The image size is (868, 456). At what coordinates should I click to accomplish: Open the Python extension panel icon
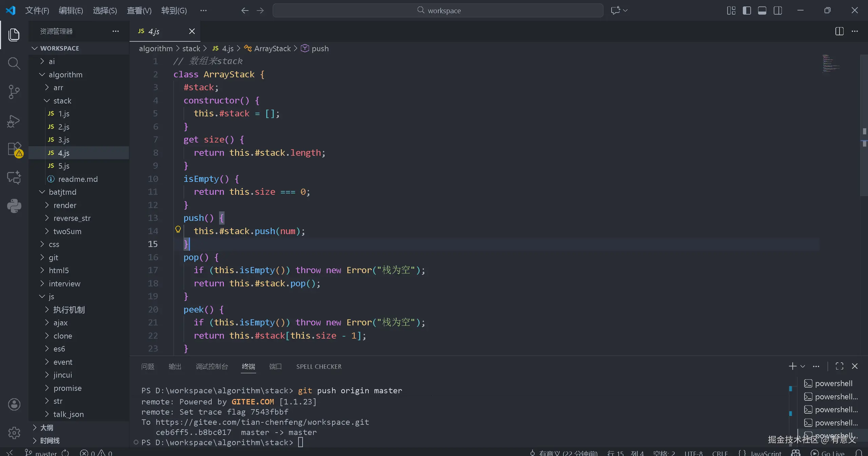click(14, 206)
